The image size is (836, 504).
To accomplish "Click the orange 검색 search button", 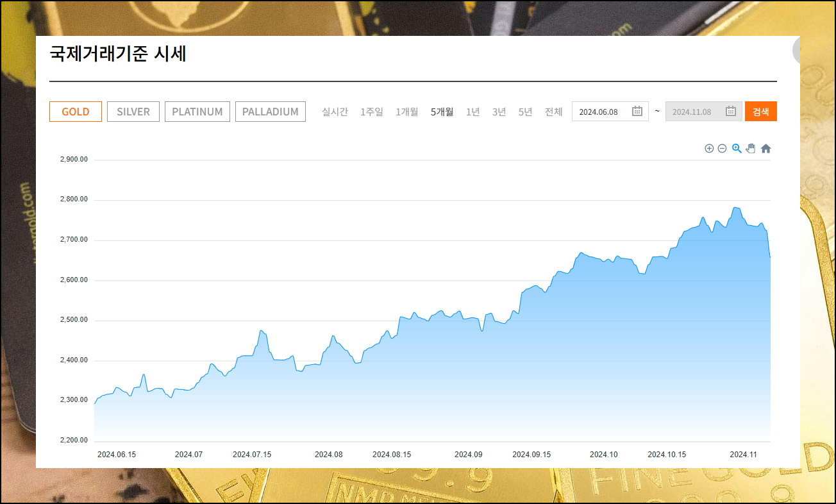I will pos(761,112).
